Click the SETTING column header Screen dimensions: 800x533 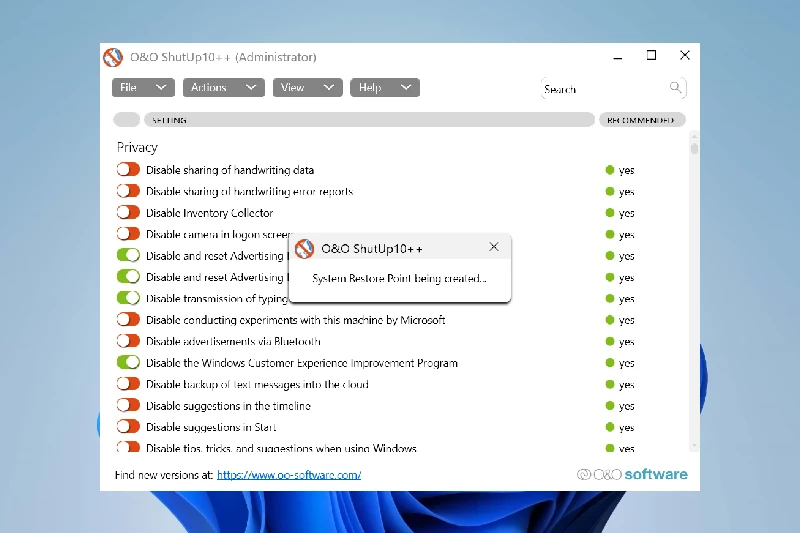tap(368, 120)
